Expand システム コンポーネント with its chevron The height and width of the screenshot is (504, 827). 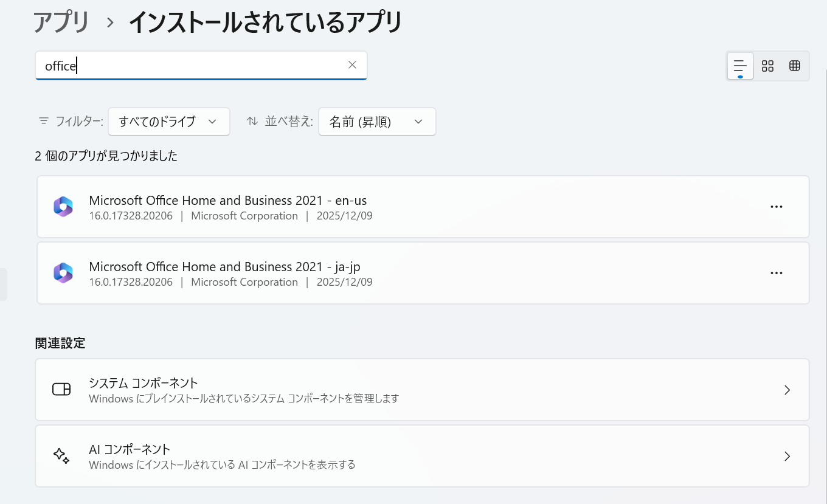point(787,390)
